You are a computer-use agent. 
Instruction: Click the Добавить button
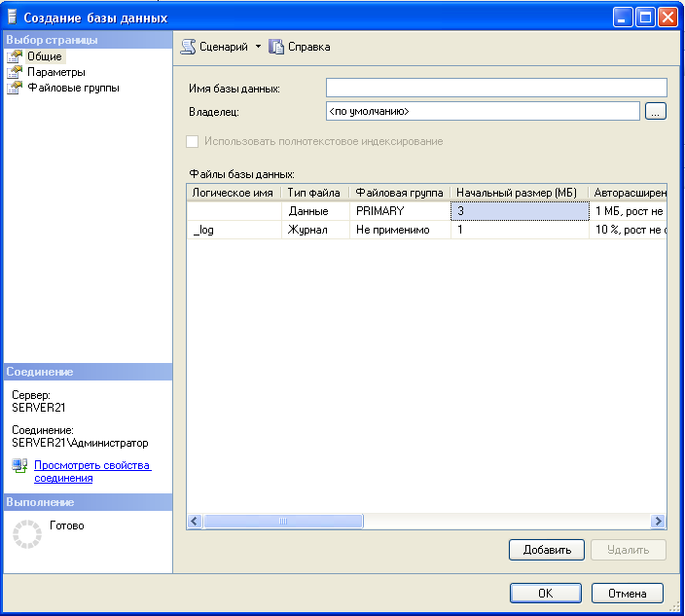[547, 550]
